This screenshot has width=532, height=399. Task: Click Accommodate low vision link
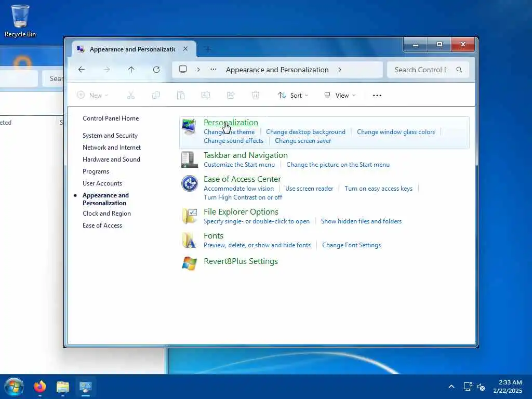[238, 188]
